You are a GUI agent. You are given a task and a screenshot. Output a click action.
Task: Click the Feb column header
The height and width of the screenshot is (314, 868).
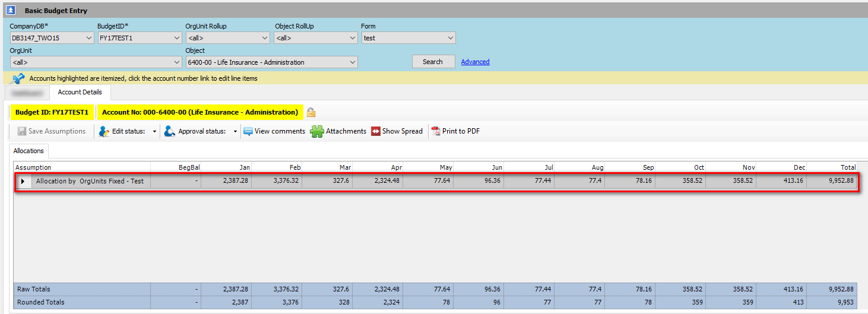click(277, 167)
